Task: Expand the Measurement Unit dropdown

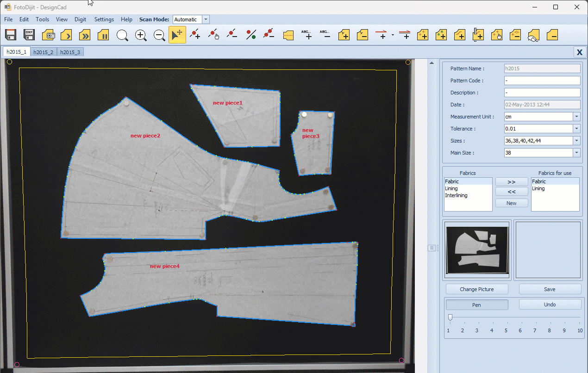Action: (576, 117)
